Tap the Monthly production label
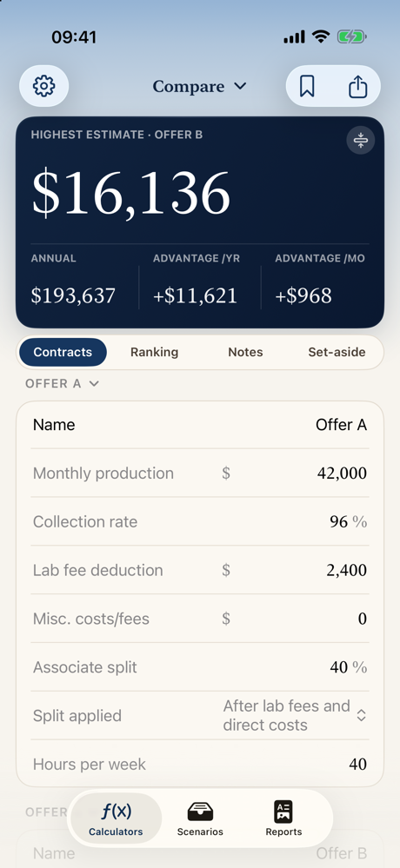This screenshot has width=400, height=868. [x=103, y=474]
